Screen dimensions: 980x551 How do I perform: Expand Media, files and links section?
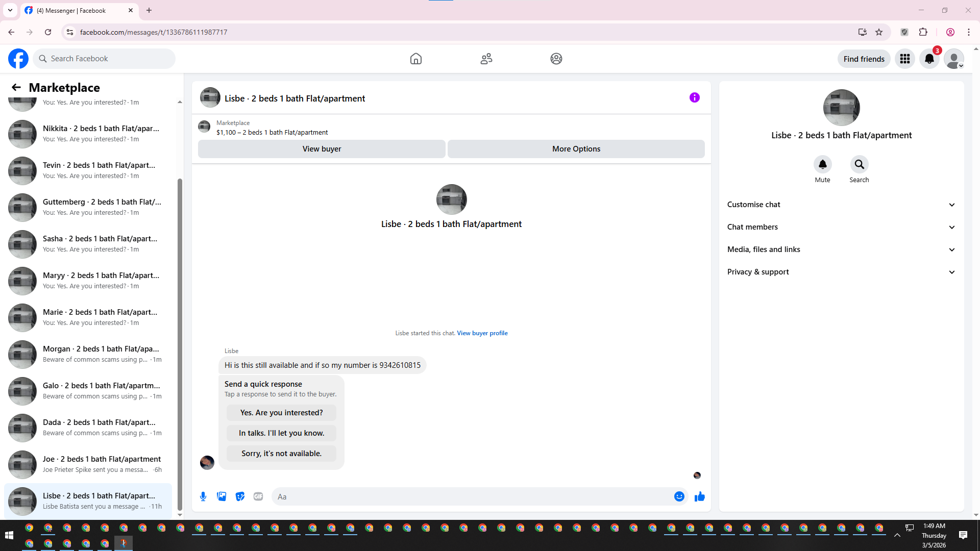[x=841, y=249]
